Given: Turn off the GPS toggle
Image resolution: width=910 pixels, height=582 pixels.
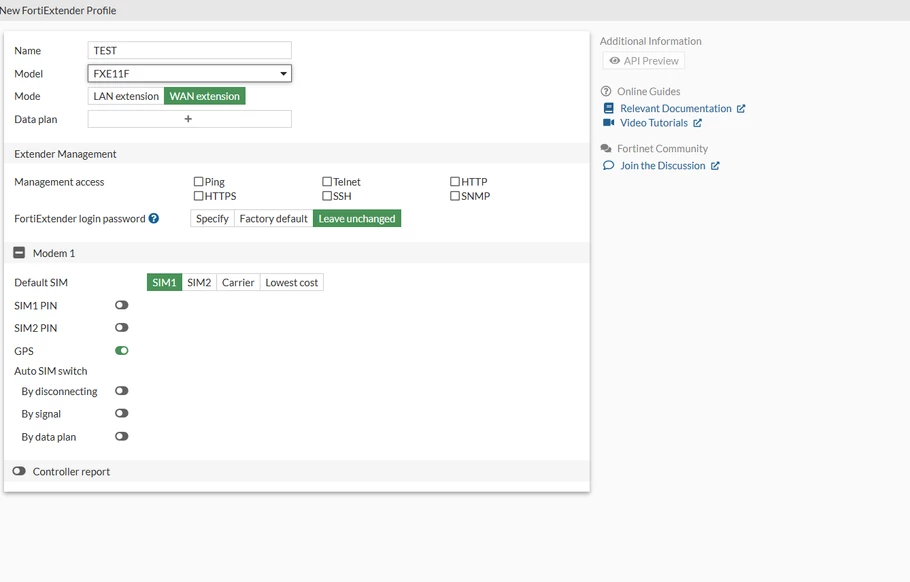Looking at the screenshot, I should [x=121, y=350].
